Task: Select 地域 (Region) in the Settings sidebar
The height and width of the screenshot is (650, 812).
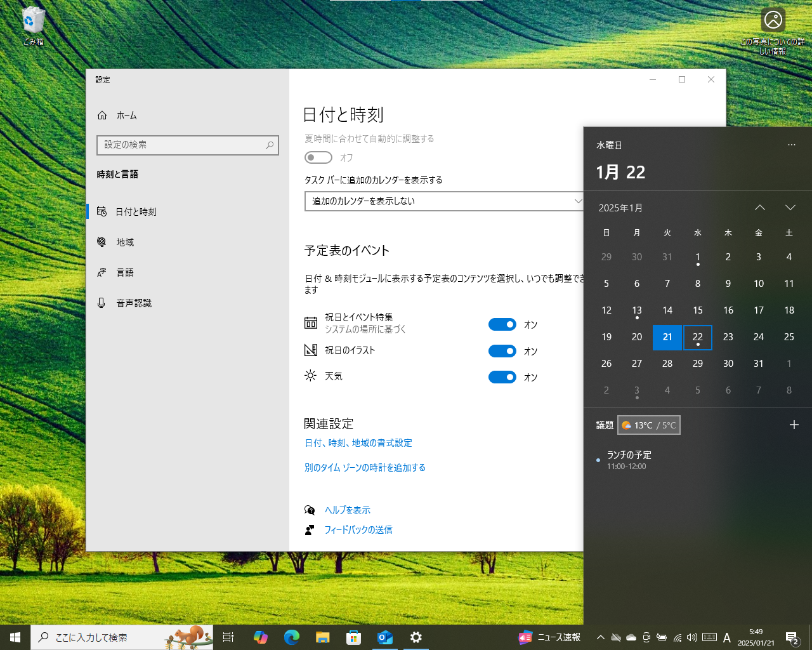Action: click(188, 242)
